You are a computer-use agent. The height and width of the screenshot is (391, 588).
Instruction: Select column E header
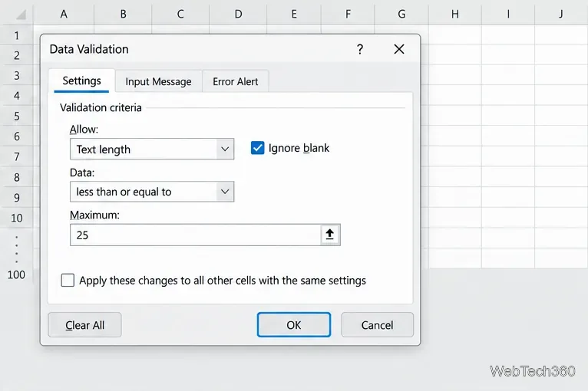click(294, 15)
